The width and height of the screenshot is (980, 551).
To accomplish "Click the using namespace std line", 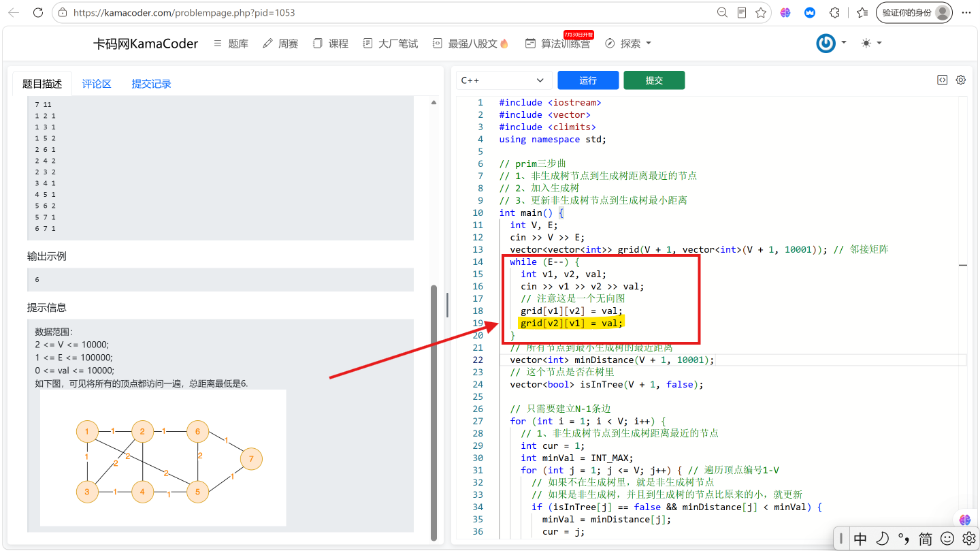I will click(x=553, y=139).
